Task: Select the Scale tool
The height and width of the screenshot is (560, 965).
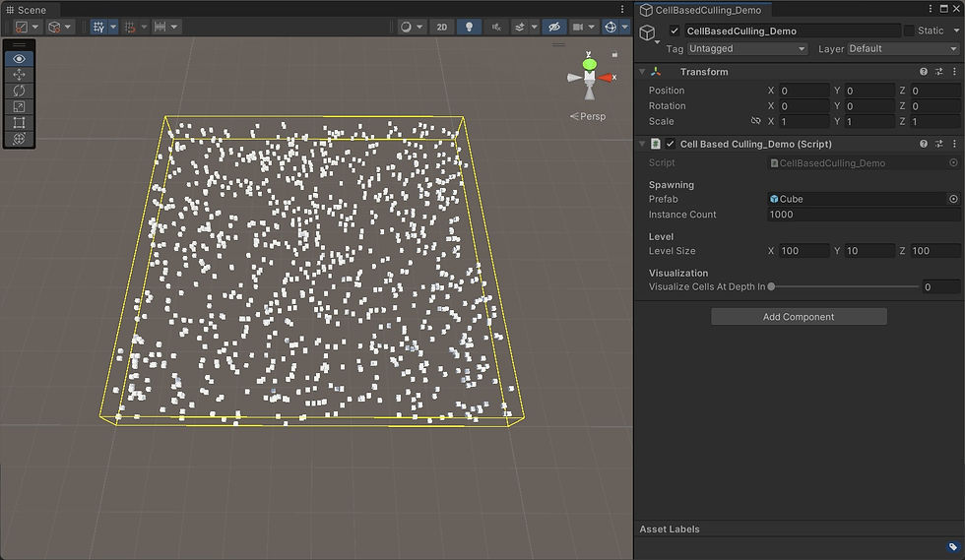Action: pos(19,106)
